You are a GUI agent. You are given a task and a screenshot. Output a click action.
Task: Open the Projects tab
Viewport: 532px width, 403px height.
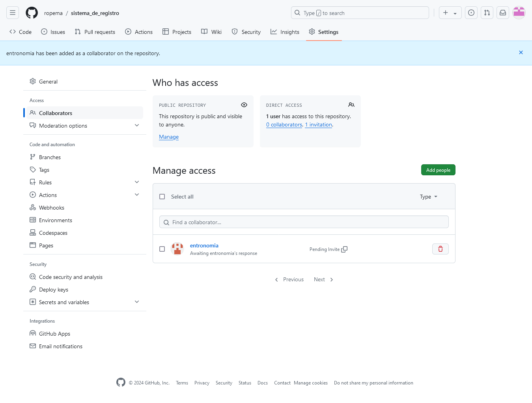pos(177,32)
